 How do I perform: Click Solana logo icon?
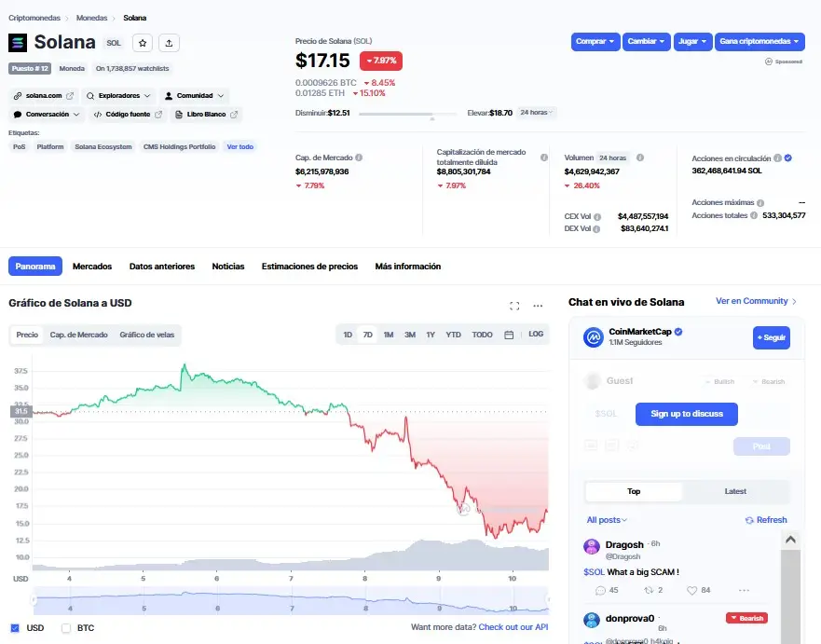[18, 43]
